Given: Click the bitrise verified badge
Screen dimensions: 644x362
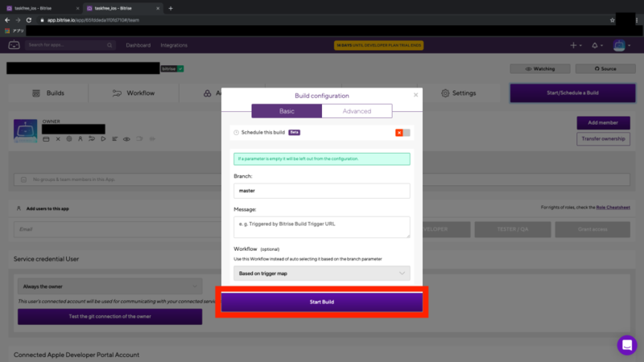Looking at the screenshot, I should click(x=172, y=68).
